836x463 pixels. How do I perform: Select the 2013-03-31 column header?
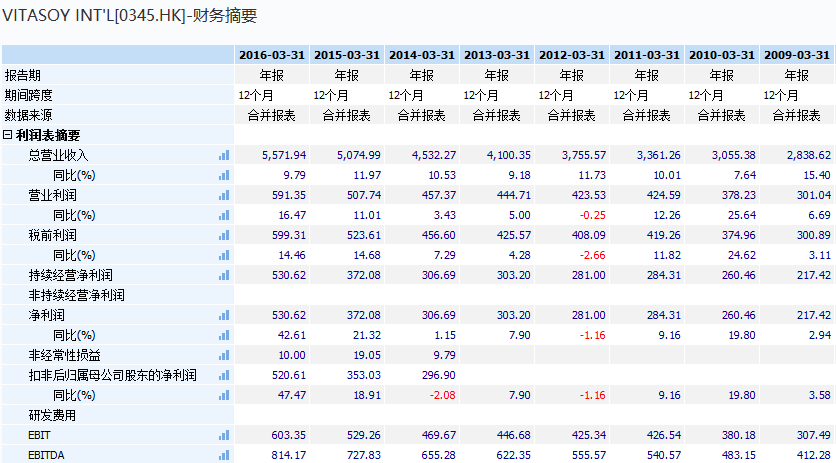point(497,55)
